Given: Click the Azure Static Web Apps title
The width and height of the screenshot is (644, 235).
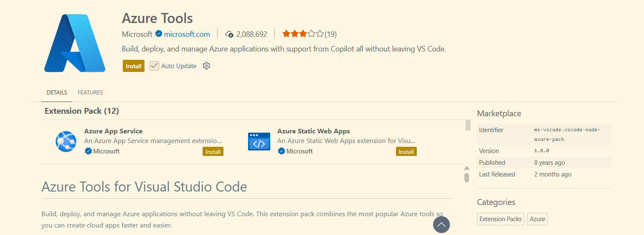Looking at the screenshot, I should 314,131.
